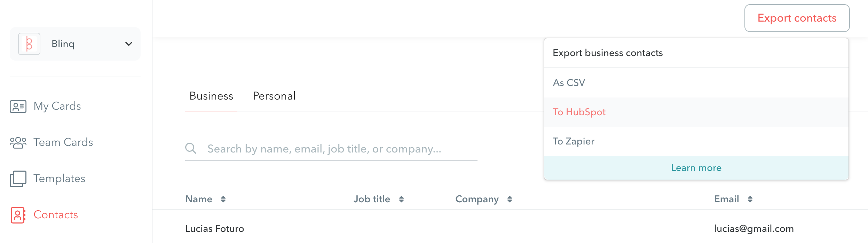
Task: Click the search magnifier icon
Action: (x=191, y=148)
